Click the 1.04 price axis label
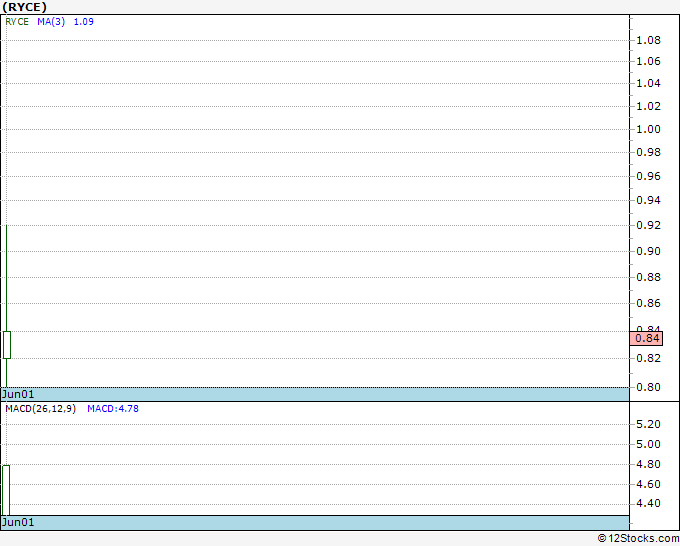This screenshot has height=546, width=680. tap(648, 83)
